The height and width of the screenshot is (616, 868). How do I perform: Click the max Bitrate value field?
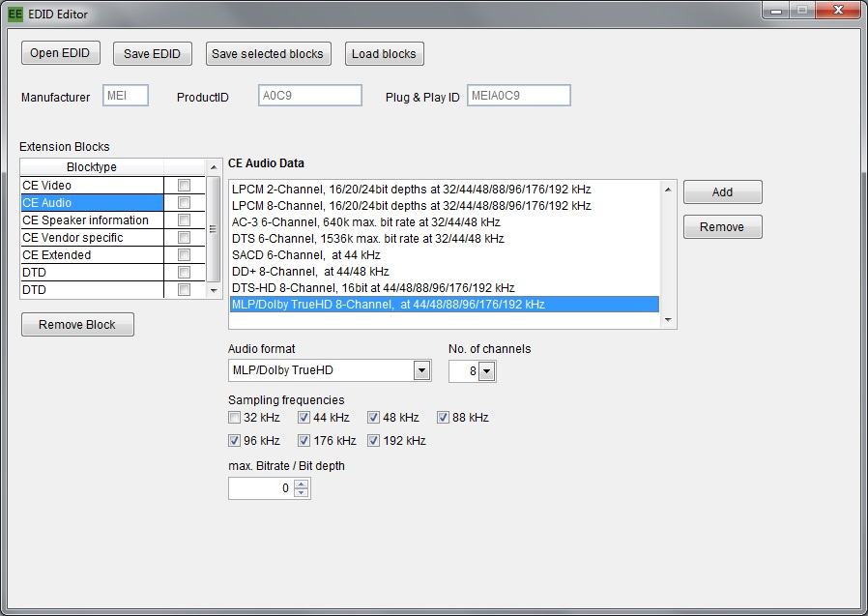[261, 488]
